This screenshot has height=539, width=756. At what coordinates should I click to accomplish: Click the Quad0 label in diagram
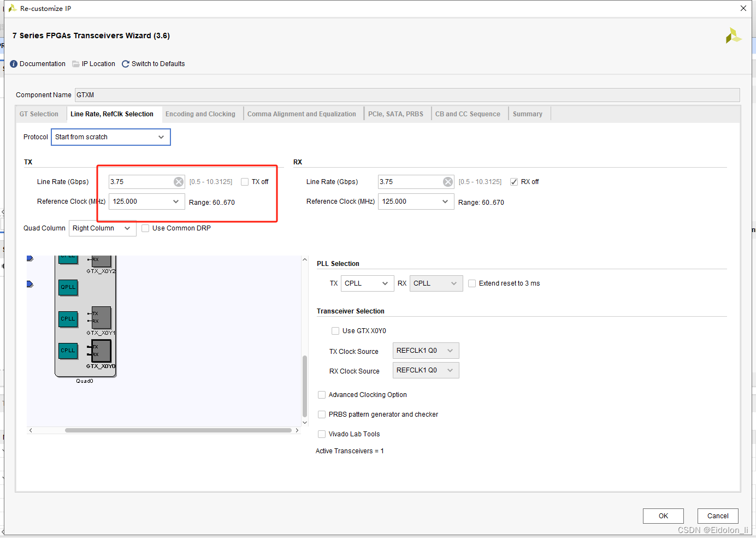pos(85,381)
